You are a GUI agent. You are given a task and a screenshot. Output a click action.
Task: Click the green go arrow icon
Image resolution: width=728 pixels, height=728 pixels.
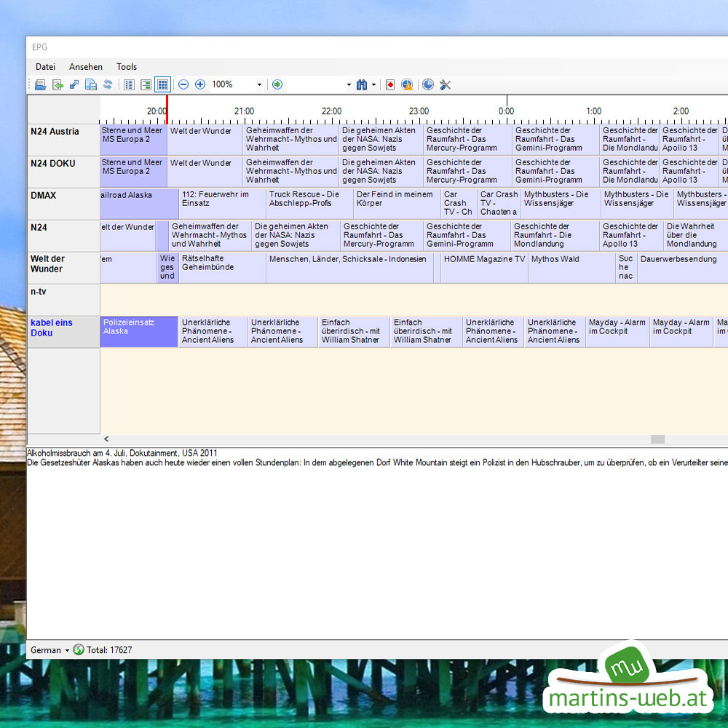click(x=277, y=84)
